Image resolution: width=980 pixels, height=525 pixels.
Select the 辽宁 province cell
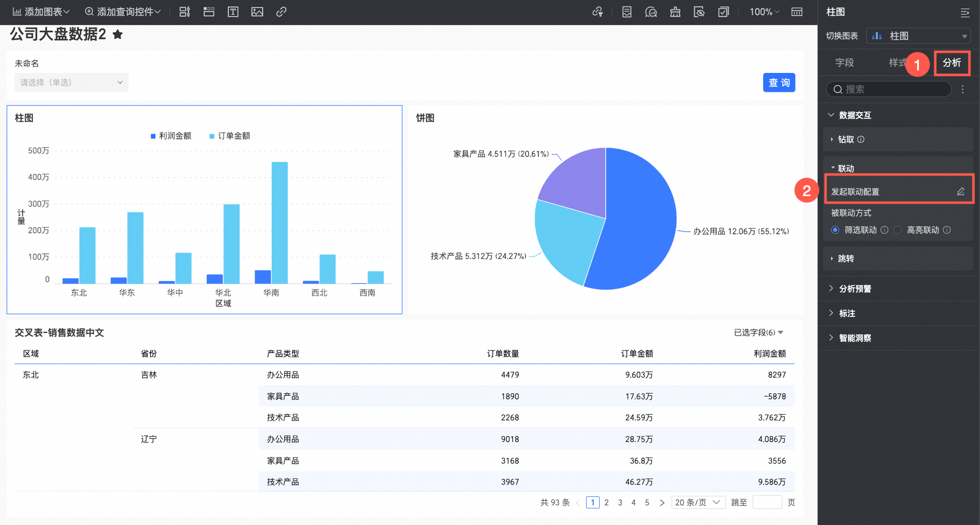click(149, 439)
